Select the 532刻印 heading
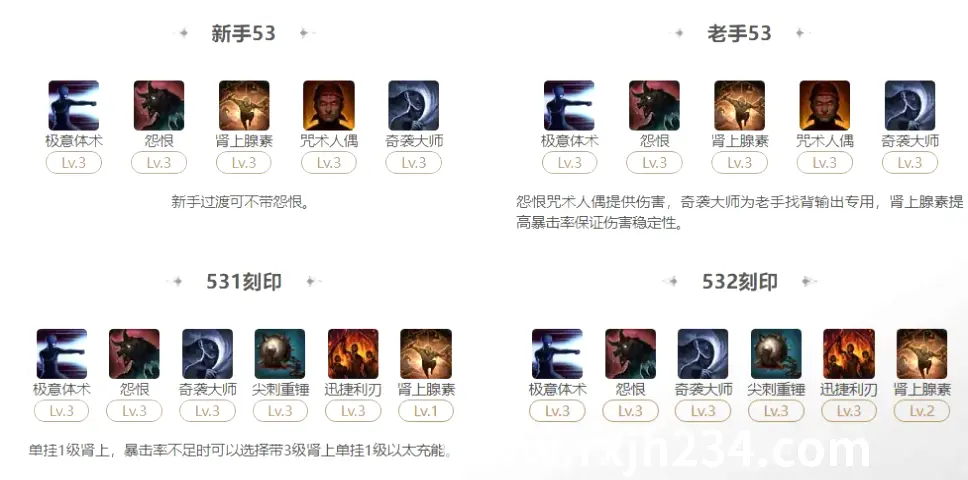 740,282
